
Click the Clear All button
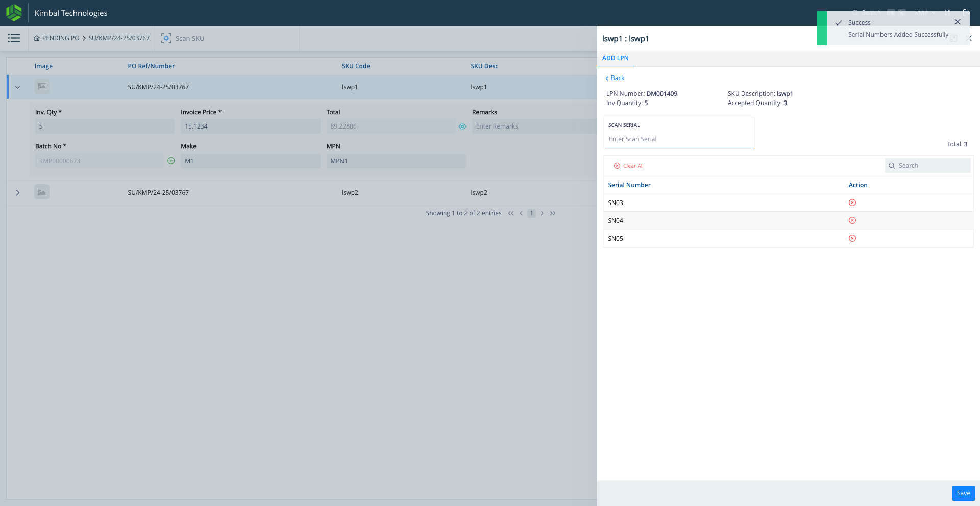[x=629, y=166]
